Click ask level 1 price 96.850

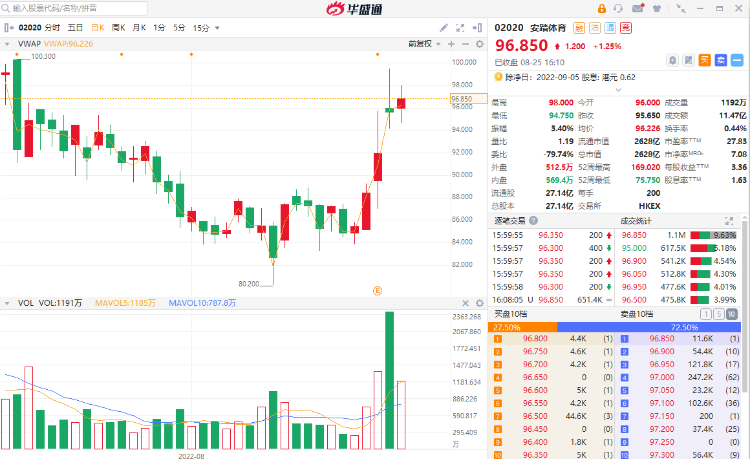tap(662, 339)
